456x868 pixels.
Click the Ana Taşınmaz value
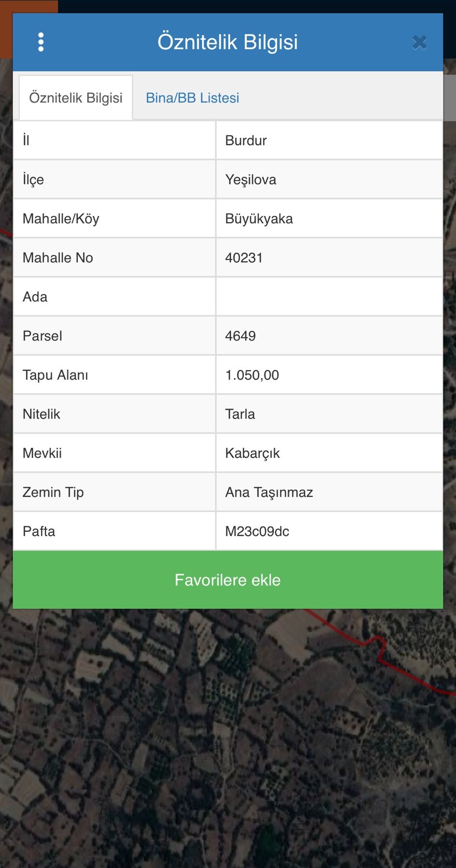pyautogui.click(x=269, y=493)
